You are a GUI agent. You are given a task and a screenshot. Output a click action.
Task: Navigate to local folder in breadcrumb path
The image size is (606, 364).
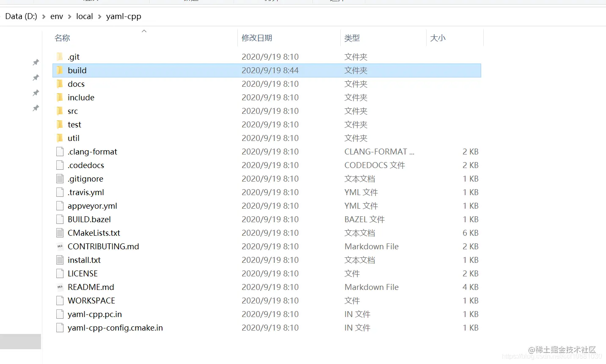(x=84, y=16)
